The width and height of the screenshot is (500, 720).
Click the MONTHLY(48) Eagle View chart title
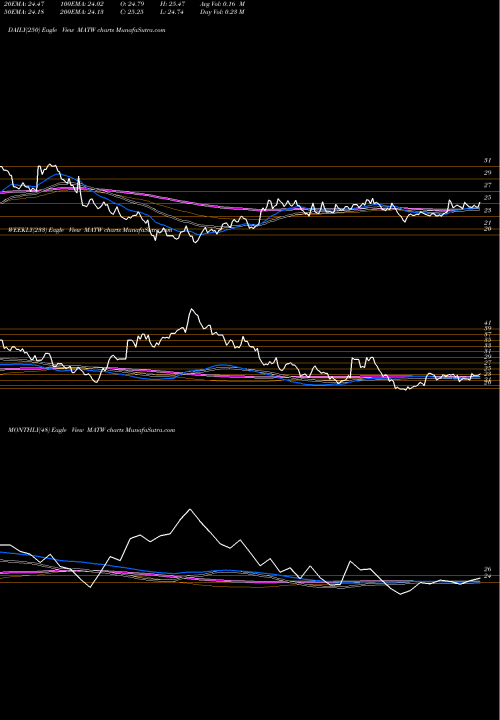[x=91, y=430]
